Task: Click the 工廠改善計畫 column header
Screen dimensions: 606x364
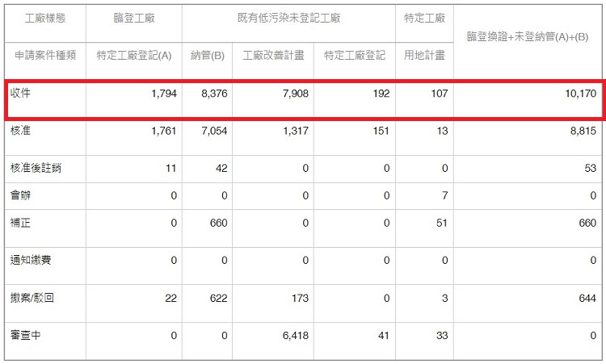Action: tap(274, 56)
